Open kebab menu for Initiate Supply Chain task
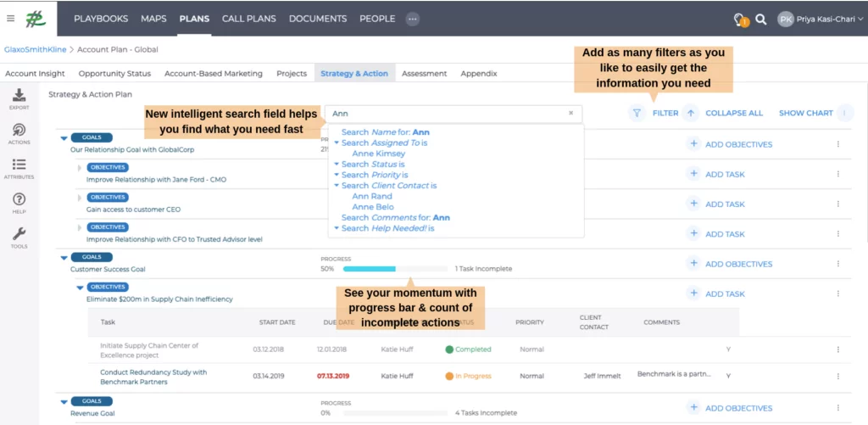The height and width of the screenshot is (425, 868). pyautogui.click(x=838, y=350)
